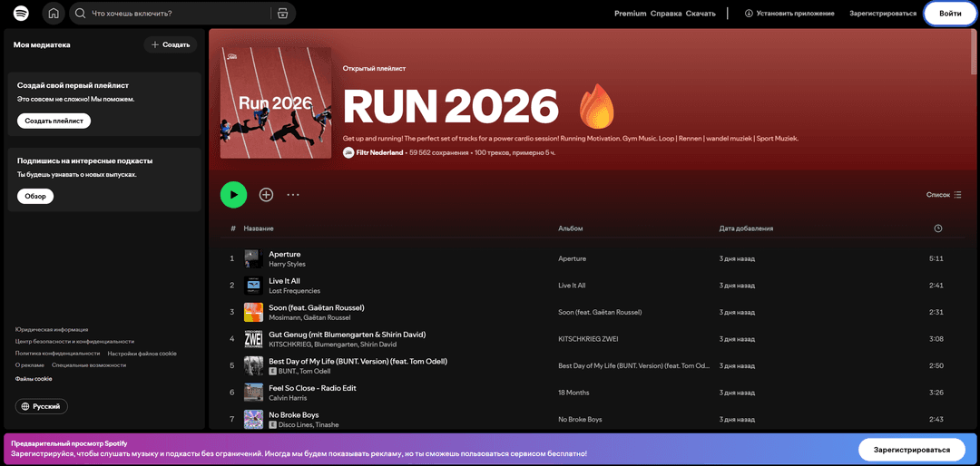Save playlist with the plus circle icon
This screenshot has height=466, width=980.
(266, 195)
